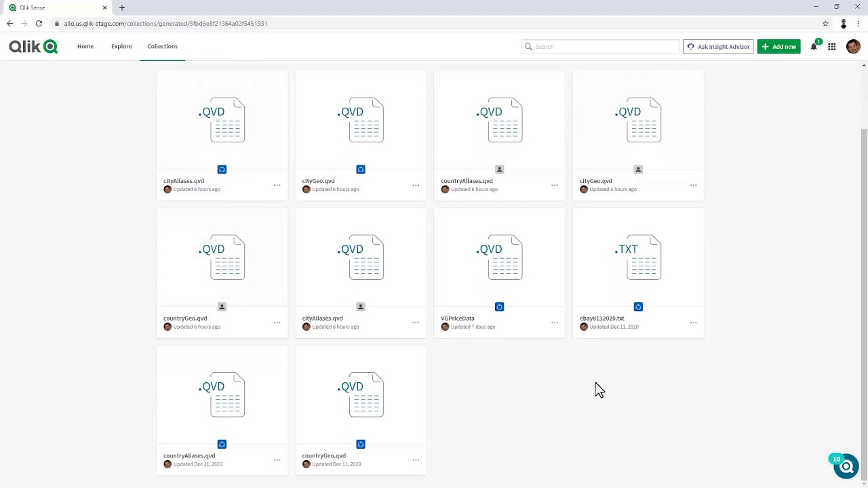Viewport: 868px width, 488px height.
Task: Click the Add new button
Action: (x=778, y=47)
